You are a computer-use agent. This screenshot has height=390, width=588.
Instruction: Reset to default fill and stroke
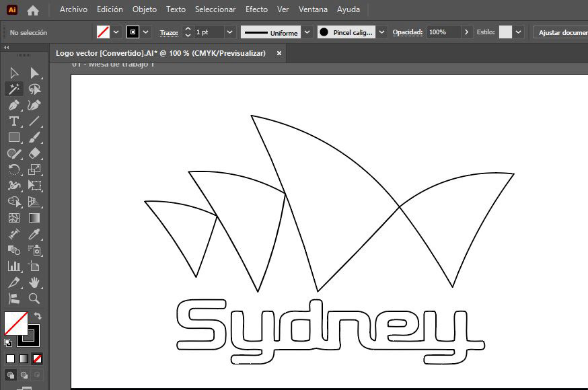[8, 342]
